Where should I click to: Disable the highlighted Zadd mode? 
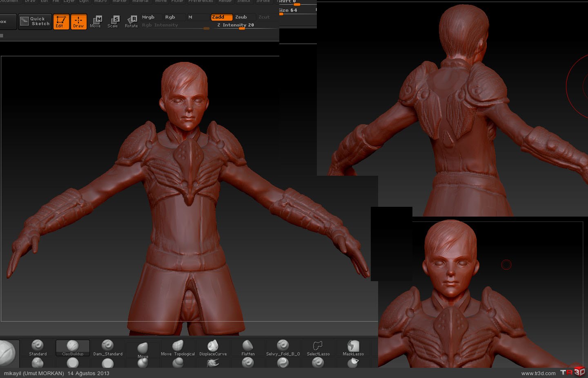(222, 17)
